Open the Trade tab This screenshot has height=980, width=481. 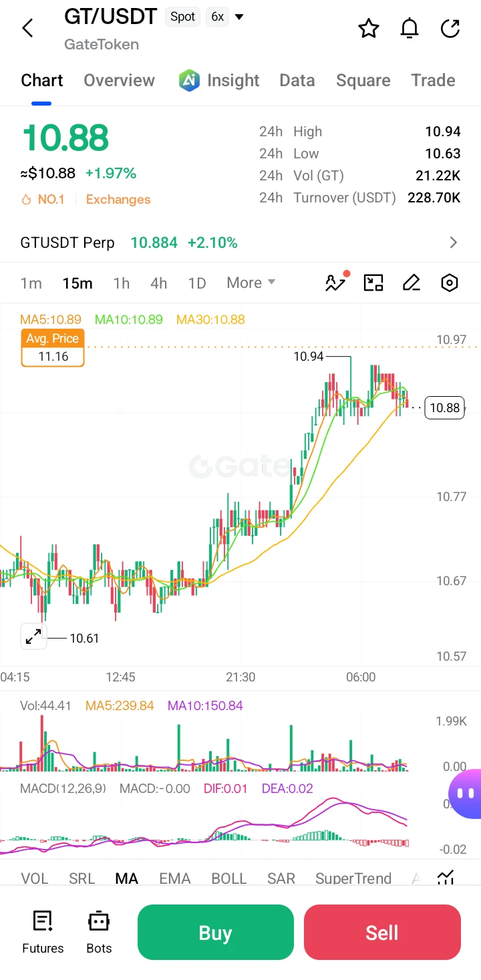pyautogui.click(x=433, y=80)
